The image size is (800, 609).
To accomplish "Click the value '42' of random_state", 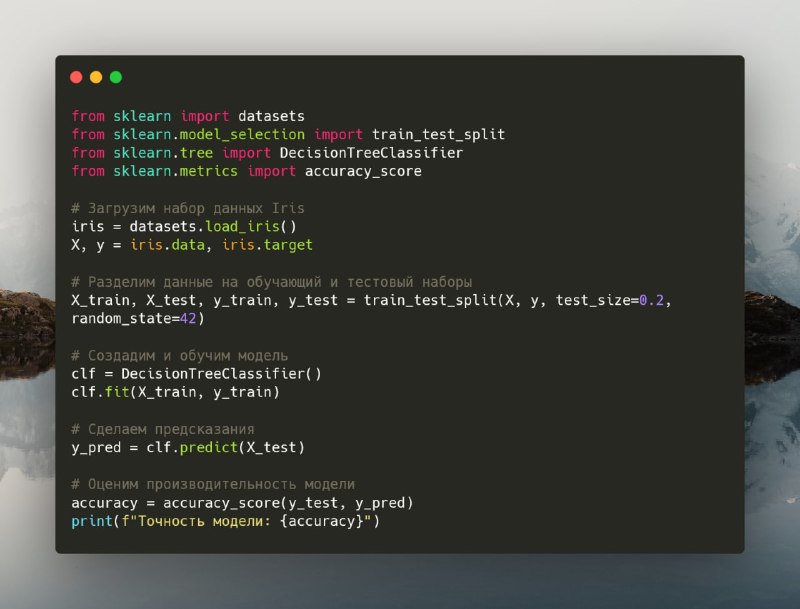I will (188, 319).
